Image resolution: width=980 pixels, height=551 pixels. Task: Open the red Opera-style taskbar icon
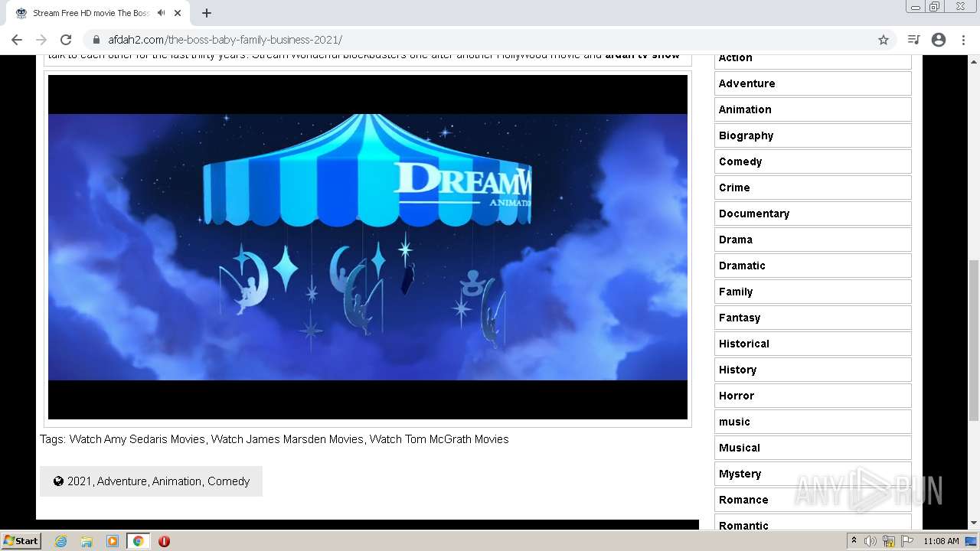pos(164,541)
